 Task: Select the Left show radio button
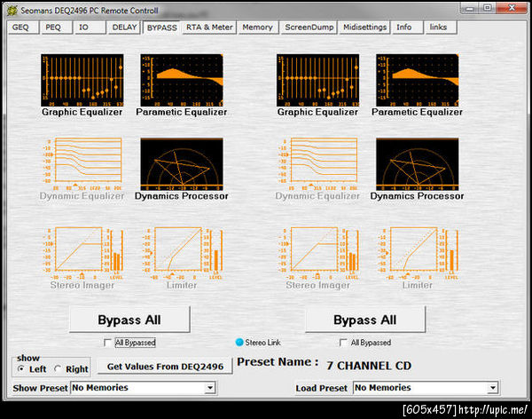[21, 368]
